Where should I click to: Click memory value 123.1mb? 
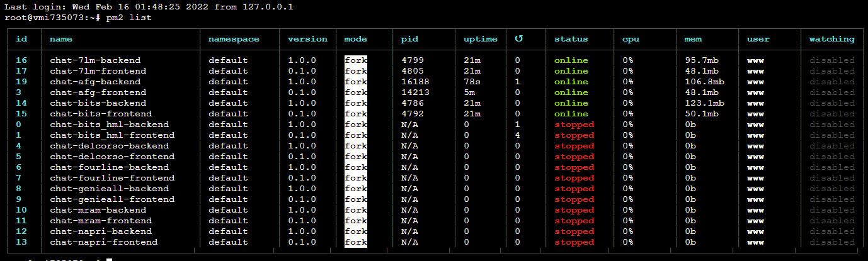coord(704,103)
